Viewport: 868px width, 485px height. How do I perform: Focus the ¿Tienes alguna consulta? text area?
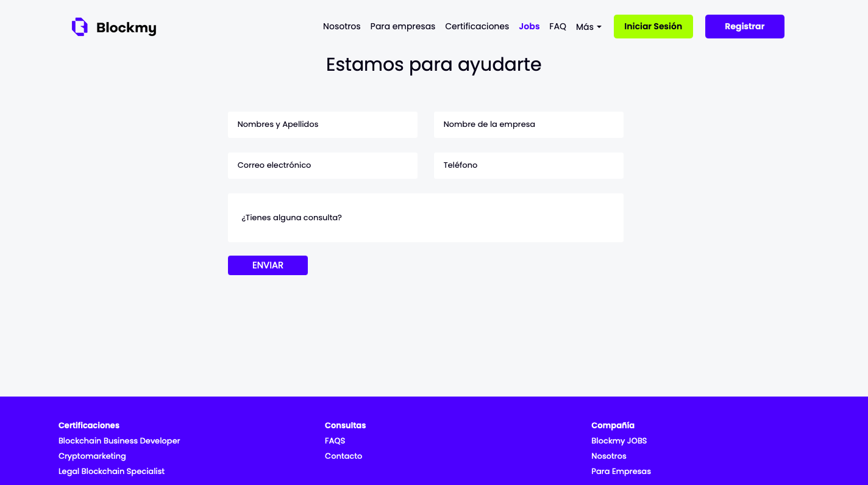425,218
